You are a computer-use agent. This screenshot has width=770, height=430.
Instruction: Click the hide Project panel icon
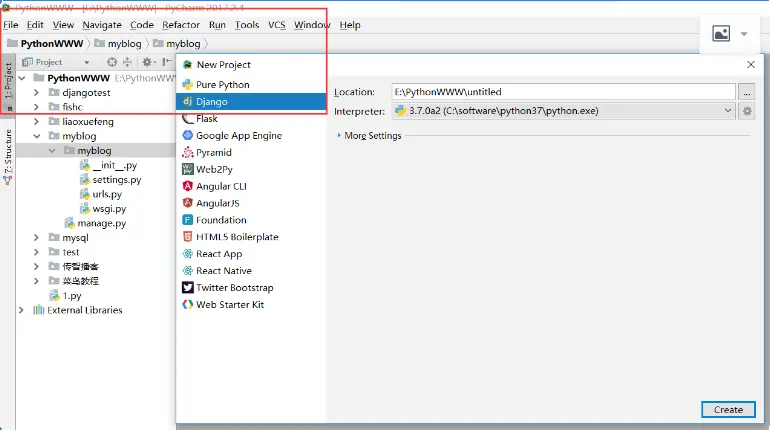pyautogui.click(x=166, y=62)
